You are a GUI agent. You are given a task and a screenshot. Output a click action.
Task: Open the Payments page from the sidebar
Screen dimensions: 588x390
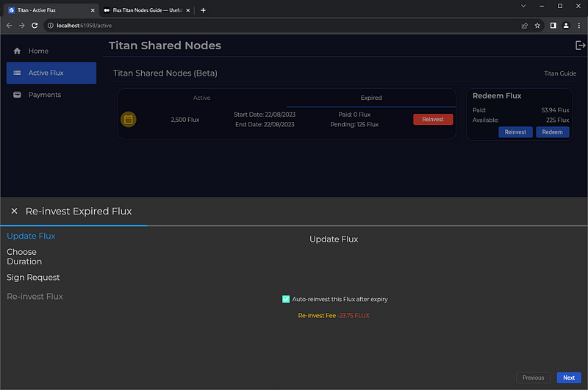[x=45, y=95]
